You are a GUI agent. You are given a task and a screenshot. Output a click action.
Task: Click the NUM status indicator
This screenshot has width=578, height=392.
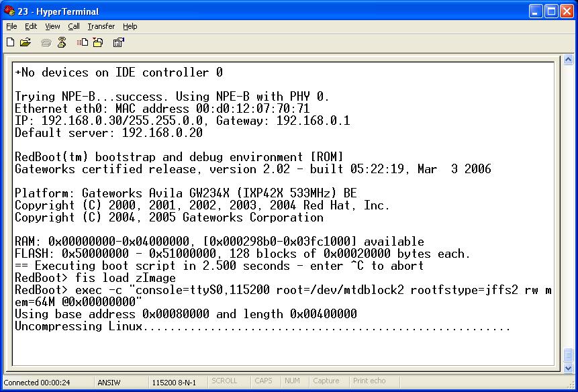292,381
